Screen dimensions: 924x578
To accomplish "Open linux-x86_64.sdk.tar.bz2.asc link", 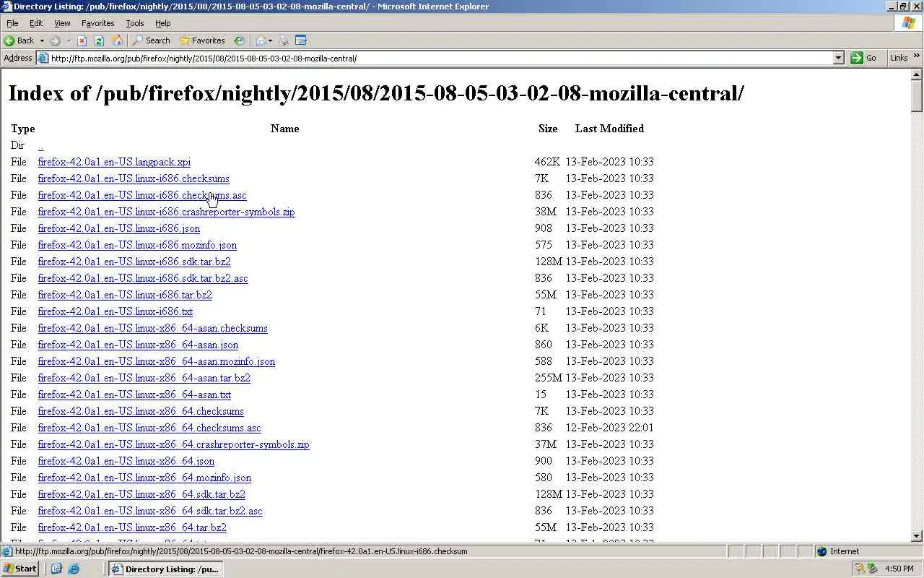I will tap(150, 511).
